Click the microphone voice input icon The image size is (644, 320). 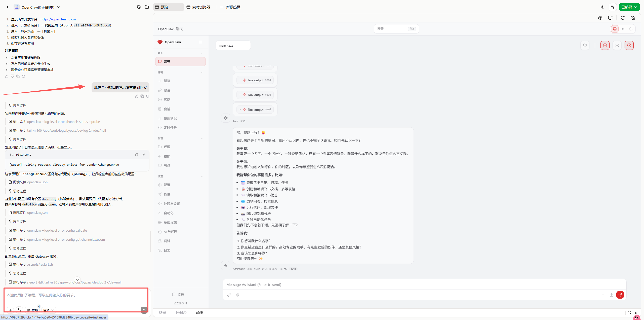tap(238, 295)
